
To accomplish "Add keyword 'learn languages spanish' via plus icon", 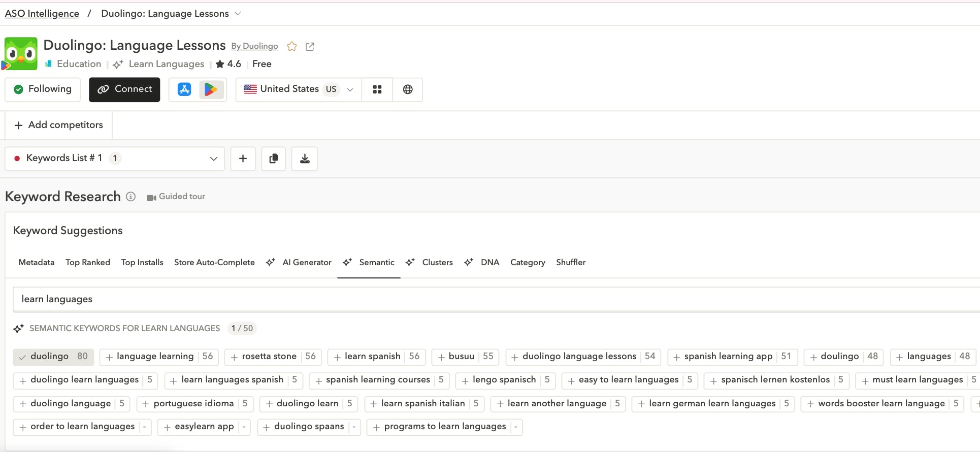I will click(x=174, y=380).
